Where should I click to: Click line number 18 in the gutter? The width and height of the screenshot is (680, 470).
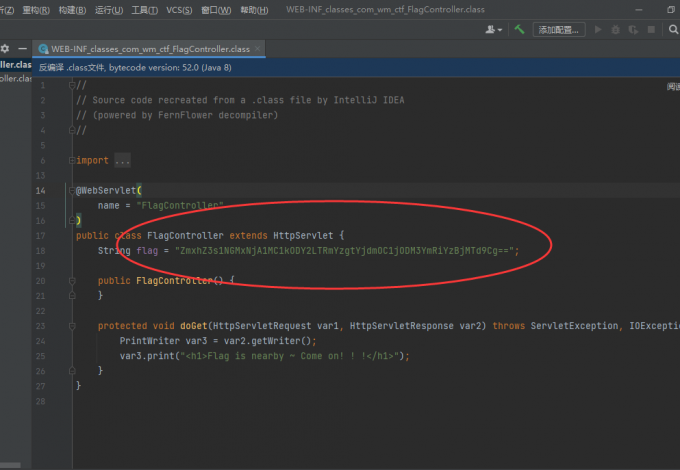coord(40,251)
